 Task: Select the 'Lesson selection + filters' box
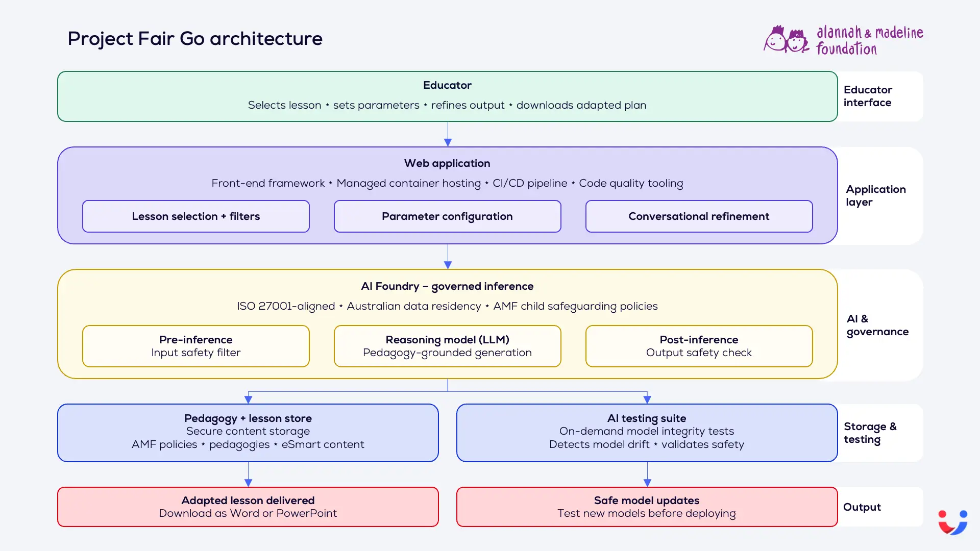pos(196,216)
